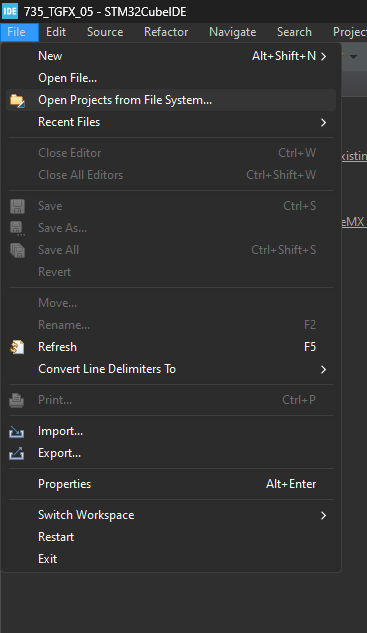Click the Alt+Enter shortcut label

291,484
